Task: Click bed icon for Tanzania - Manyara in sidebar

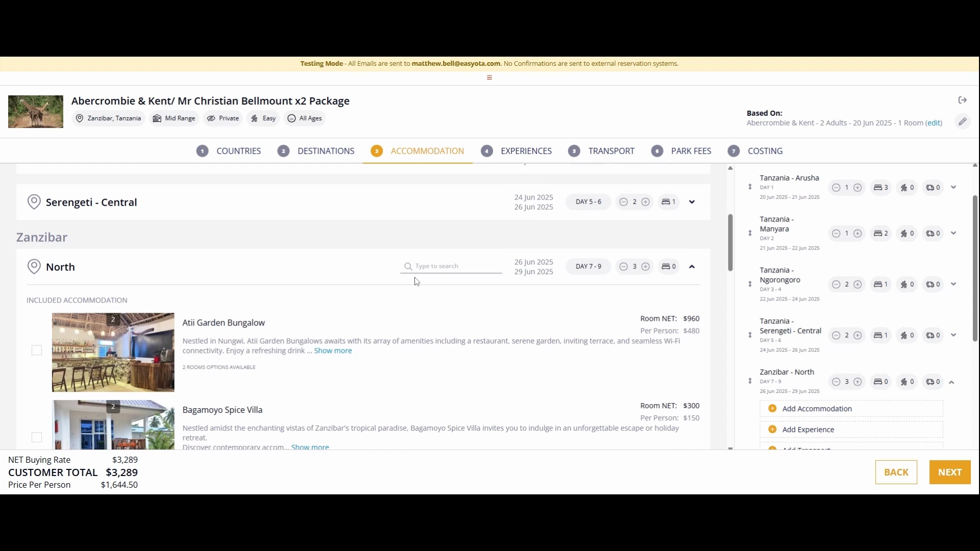Action: click(x=878, y=234)
